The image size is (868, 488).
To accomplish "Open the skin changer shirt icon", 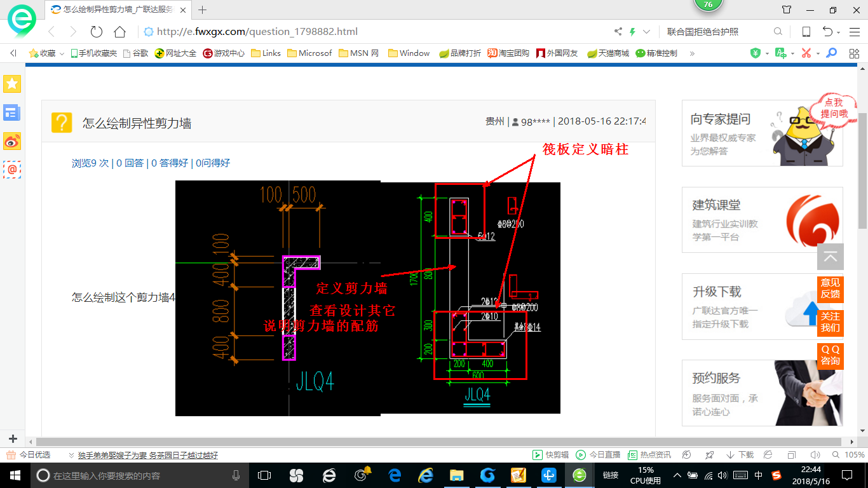I will (x=787, y=10).
